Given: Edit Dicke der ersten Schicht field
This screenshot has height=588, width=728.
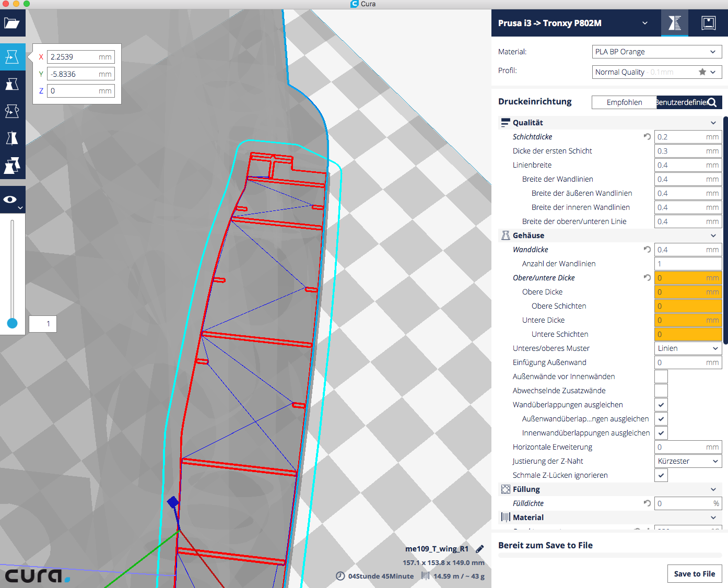Looking at the screenshot, I should 688,151.
